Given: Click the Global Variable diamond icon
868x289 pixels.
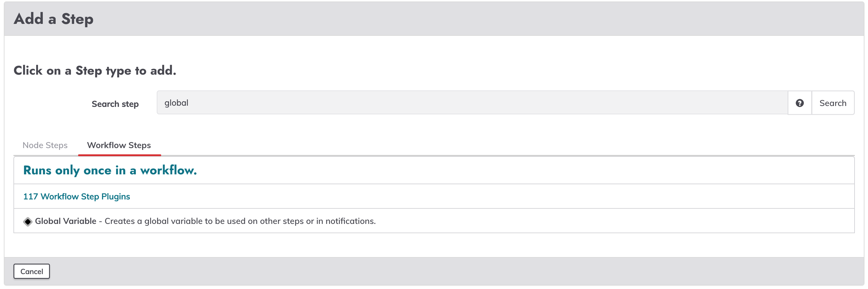Looking at the screenshot, I should coord(28,222).
